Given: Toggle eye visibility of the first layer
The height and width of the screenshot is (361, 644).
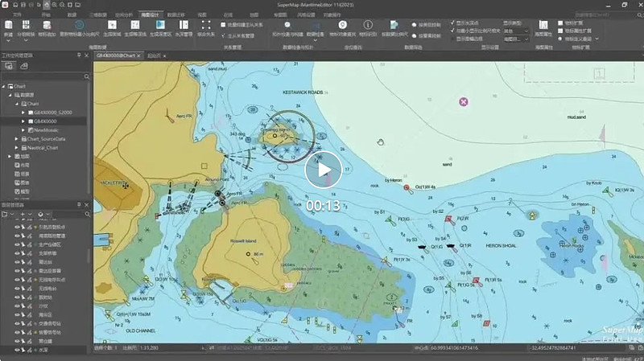Looking at the screenshot, I should 18,228.
